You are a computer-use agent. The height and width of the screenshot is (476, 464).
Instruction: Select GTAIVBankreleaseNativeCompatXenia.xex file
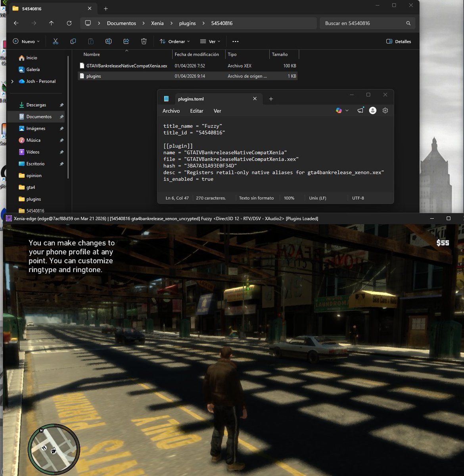(188, 66)
